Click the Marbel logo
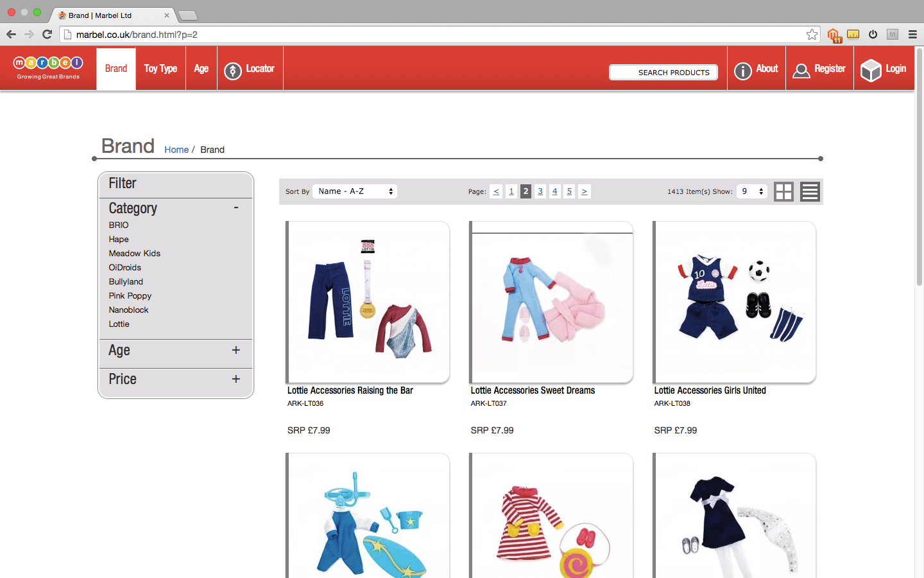This screenshot has width=924, height=578. [x=48, y=67]
